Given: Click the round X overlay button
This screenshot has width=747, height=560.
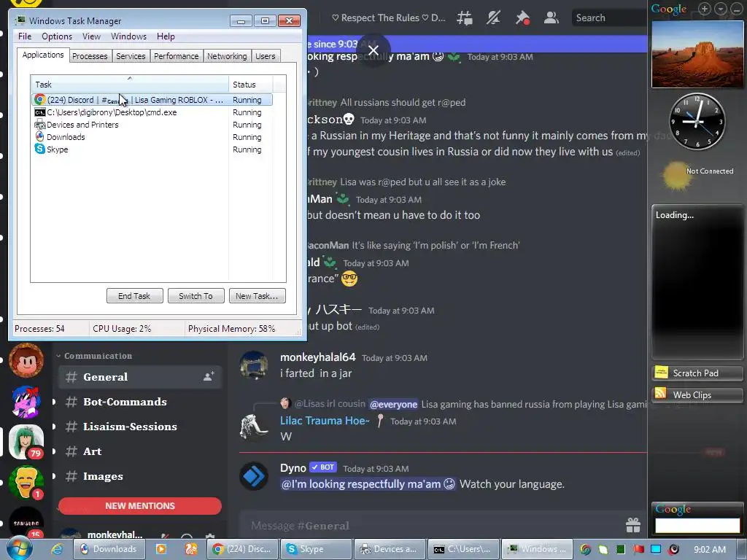Looking at the screenshot, I should pos(373,50).
